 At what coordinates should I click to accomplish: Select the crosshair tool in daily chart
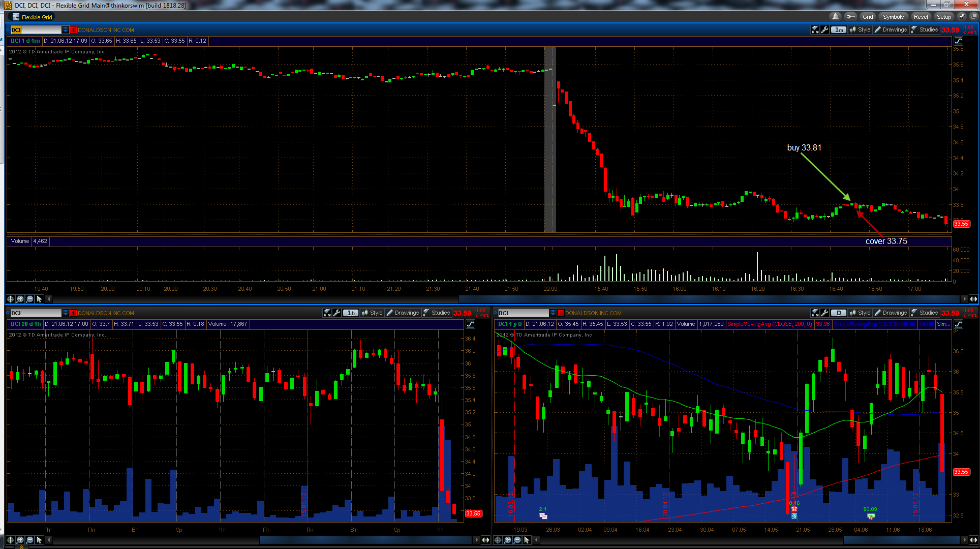pyautogui.click(x=498, y=540)
